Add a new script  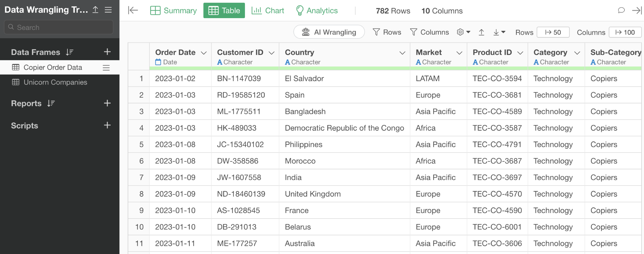click(107, 125)
